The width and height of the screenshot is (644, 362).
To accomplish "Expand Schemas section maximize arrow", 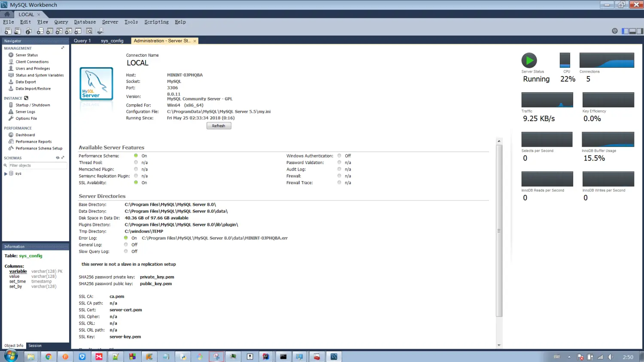I will tap(63, 158).
